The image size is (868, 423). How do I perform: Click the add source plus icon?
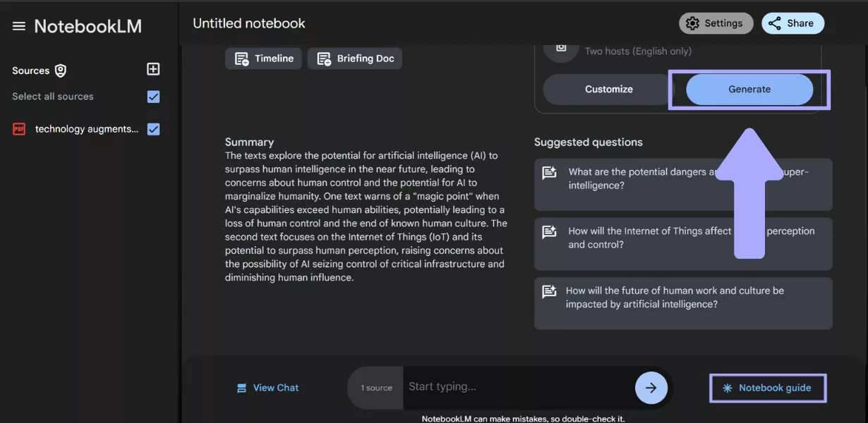pyautogui.click(x=153, y=69)
